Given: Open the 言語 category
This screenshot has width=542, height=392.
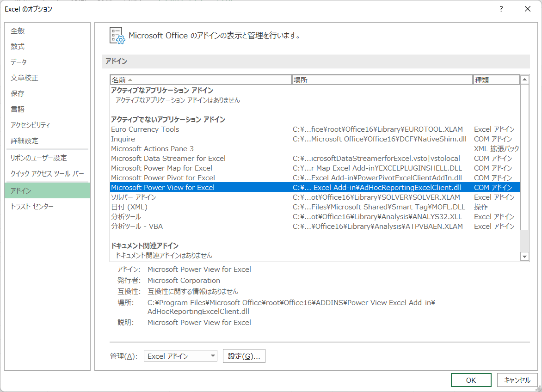Looking at the screenshot, I should click(x=47, y=109).
